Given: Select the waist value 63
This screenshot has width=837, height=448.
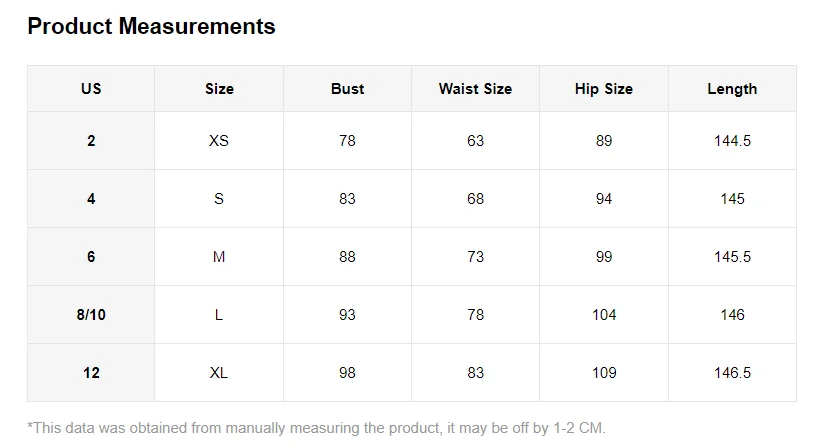Looking at the screenshot, I should (x=476, y=141).
